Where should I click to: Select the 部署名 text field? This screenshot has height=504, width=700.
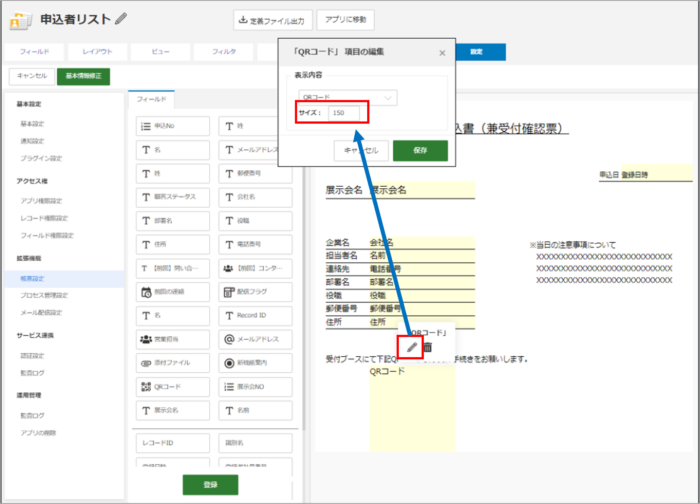pos(173,221)
